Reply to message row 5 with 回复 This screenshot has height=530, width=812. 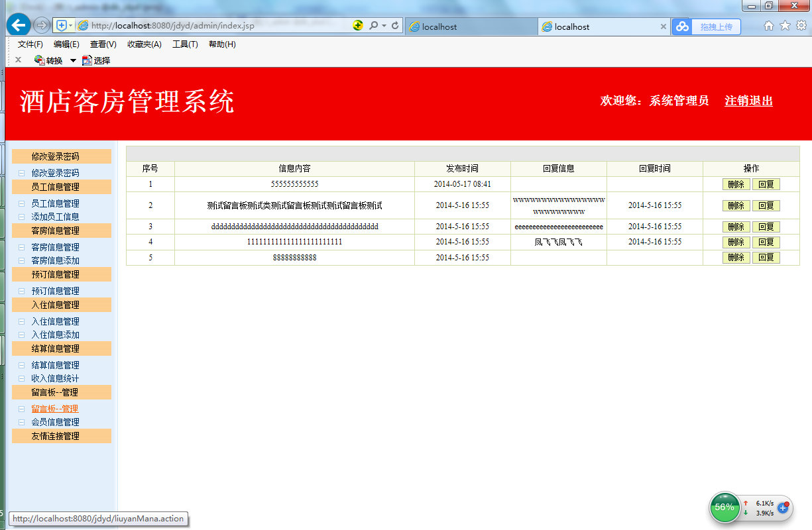tap(766, 257)
